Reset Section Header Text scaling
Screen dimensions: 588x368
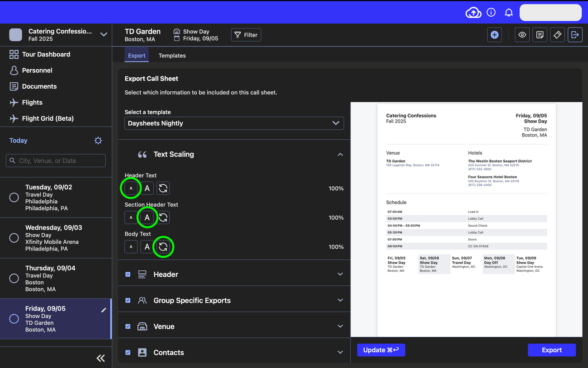[163, 217]
